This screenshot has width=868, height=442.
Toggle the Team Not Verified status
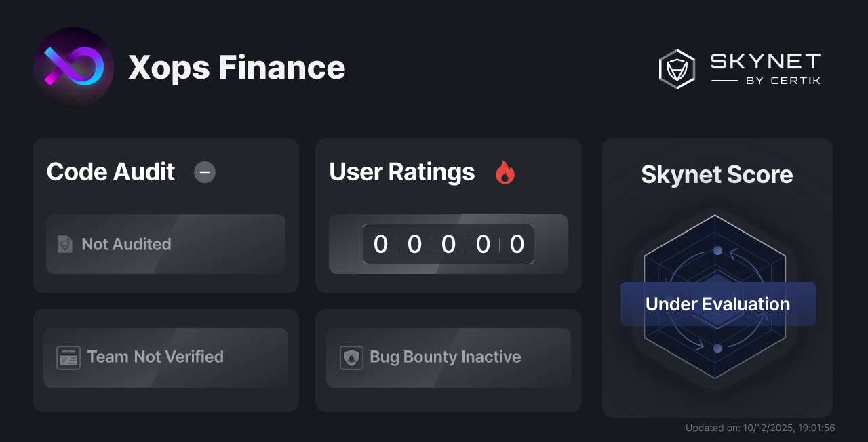165,357
